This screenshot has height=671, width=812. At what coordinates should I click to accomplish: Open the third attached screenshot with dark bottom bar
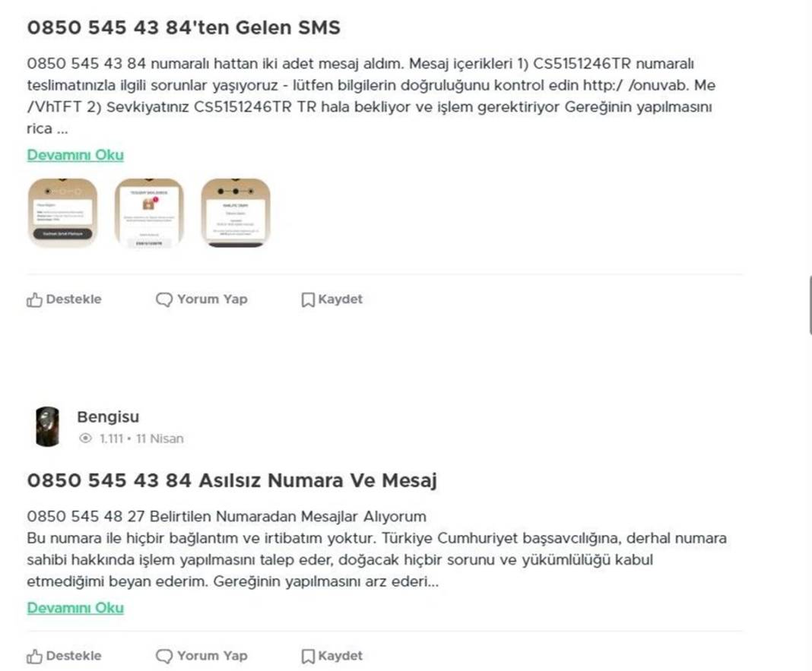[x=236, y=213]
